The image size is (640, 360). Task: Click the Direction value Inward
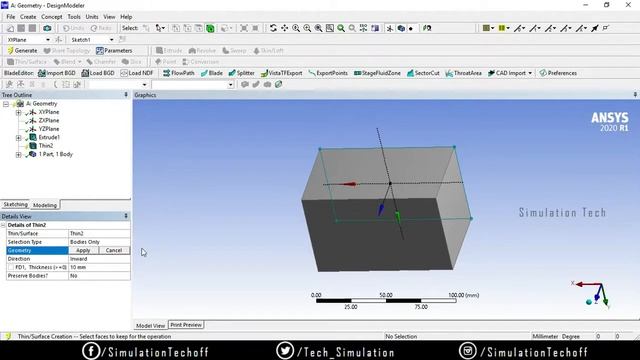click(x=99, y=259)
